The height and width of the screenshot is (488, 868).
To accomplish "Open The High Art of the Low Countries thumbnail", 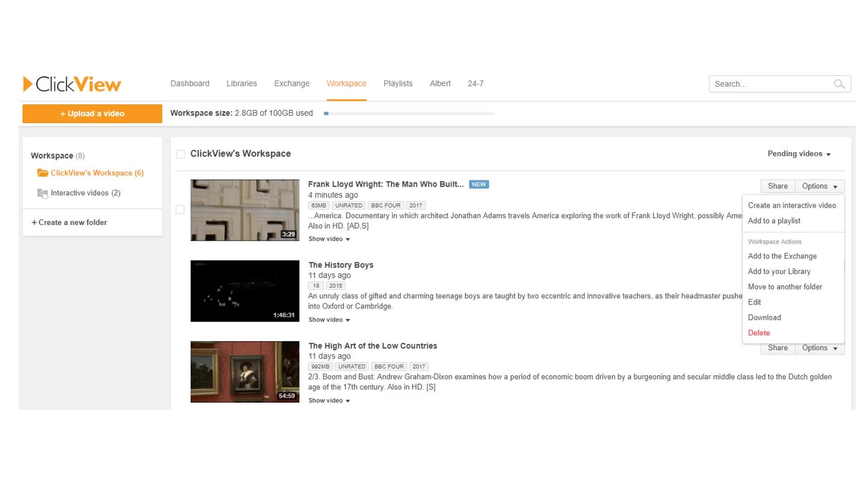I will point(245,372).
